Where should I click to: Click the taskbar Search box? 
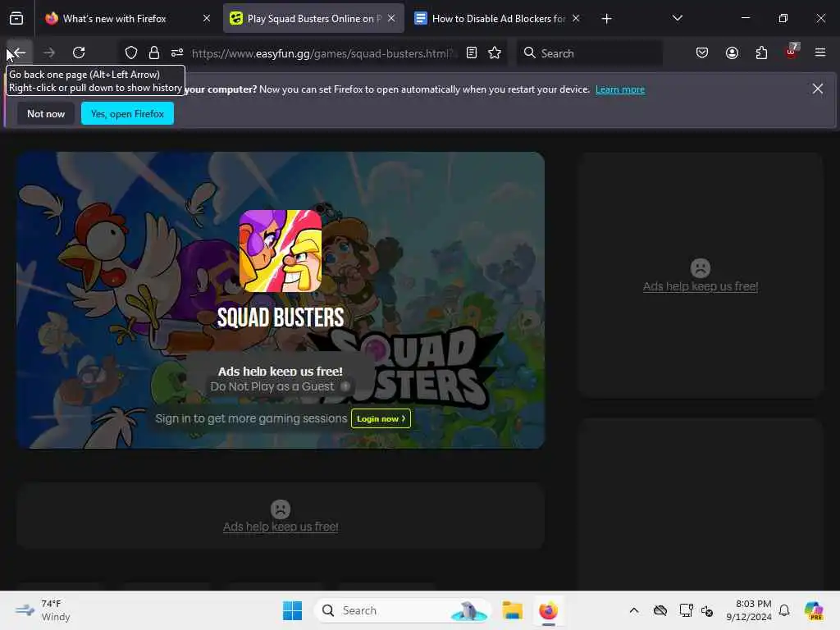tap(402, 610)
